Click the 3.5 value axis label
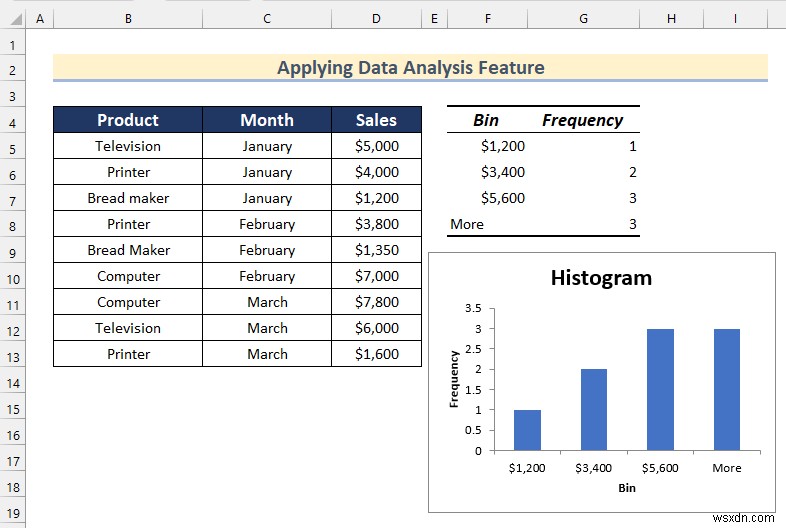Image resolution: width=786 pixels, height=528 pixels. click(x=473, y=308)
